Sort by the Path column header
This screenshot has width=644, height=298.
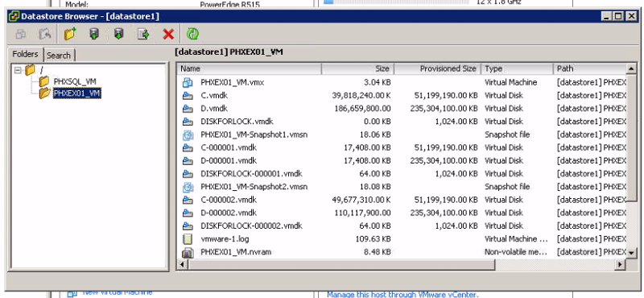tap(590, 68)
